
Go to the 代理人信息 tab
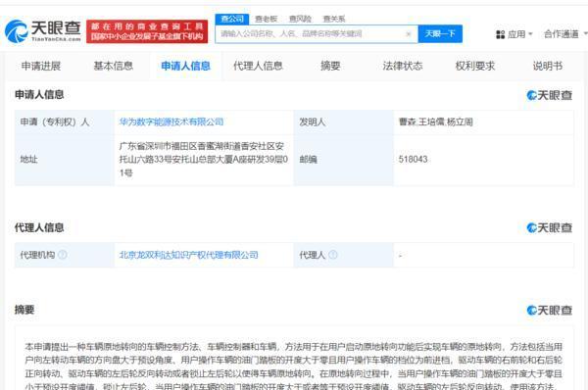(258, 66)
